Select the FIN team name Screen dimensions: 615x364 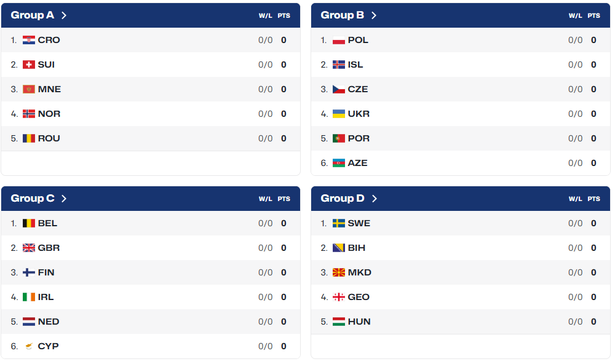point(46,272)
